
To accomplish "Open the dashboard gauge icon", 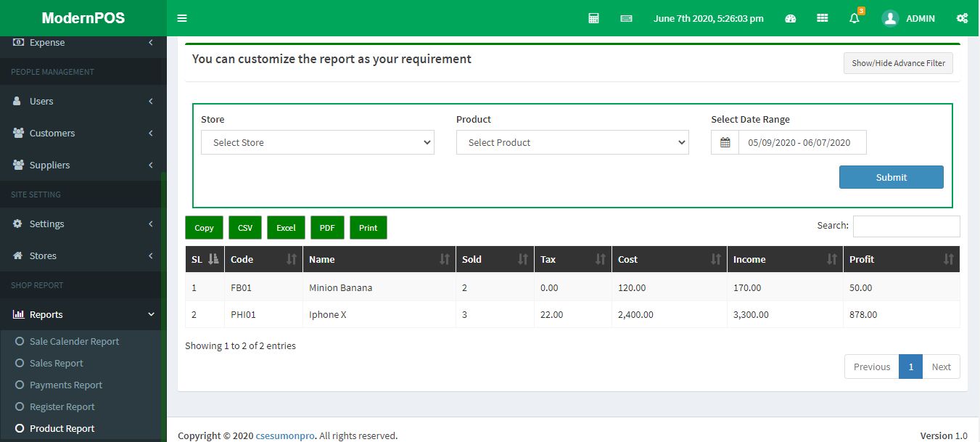I will [x=791, y=18].
